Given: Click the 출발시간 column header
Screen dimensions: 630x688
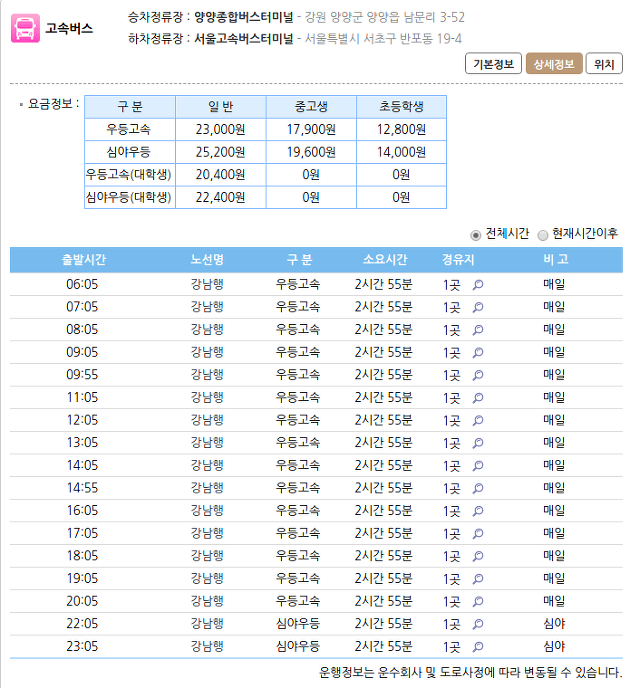Looking at the screenshot, I should coord(83,259).
